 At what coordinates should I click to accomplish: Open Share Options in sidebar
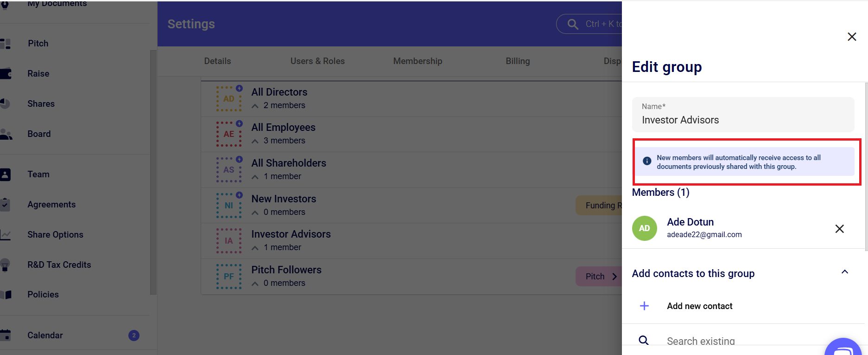(55, 234)
